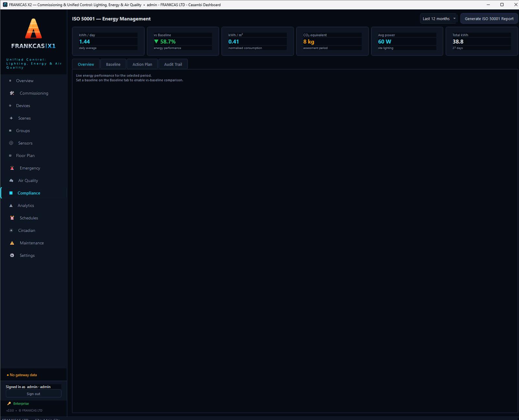Open Analytics via its triangle icon
The height and width of the screenshot is (420, 519).
(11, 205)
